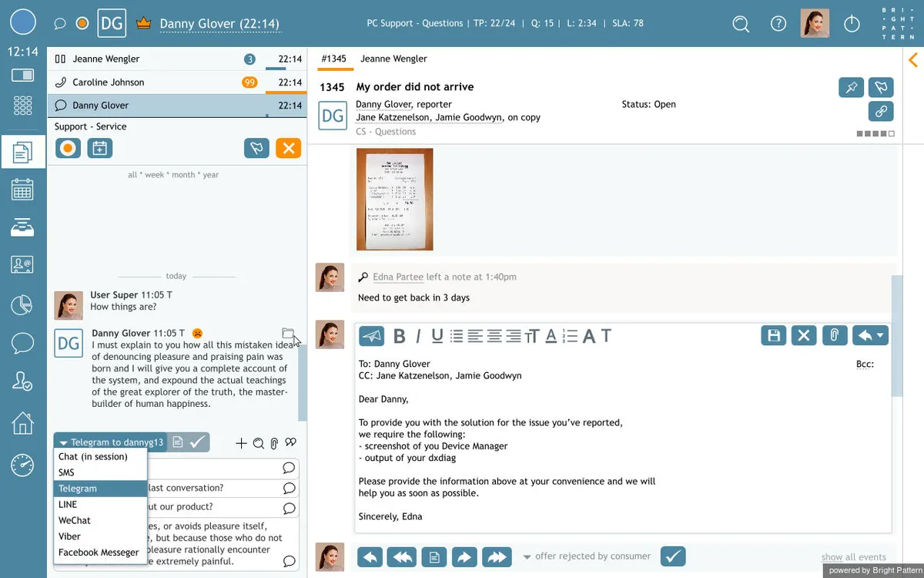Screen dimensions: 924x578
Task: Click the Reply All double-arrow button
Action: [x=402, y=556]
